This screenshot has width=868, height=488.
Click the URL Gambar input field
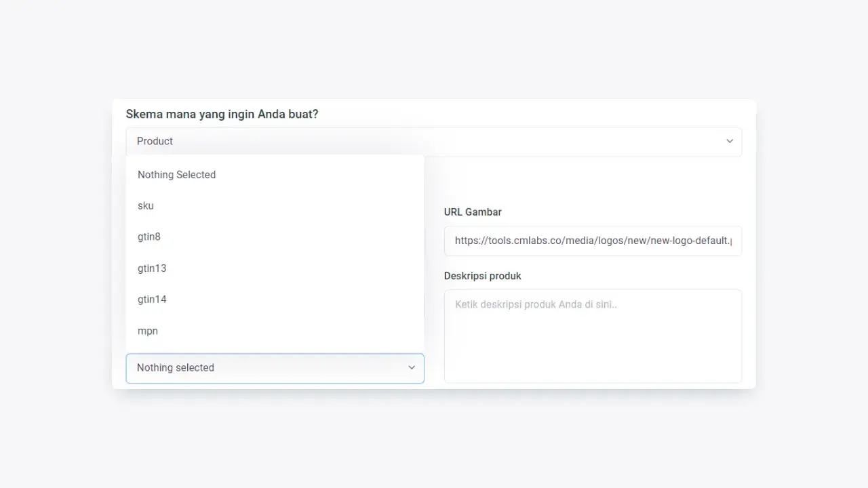pos(593,241)
